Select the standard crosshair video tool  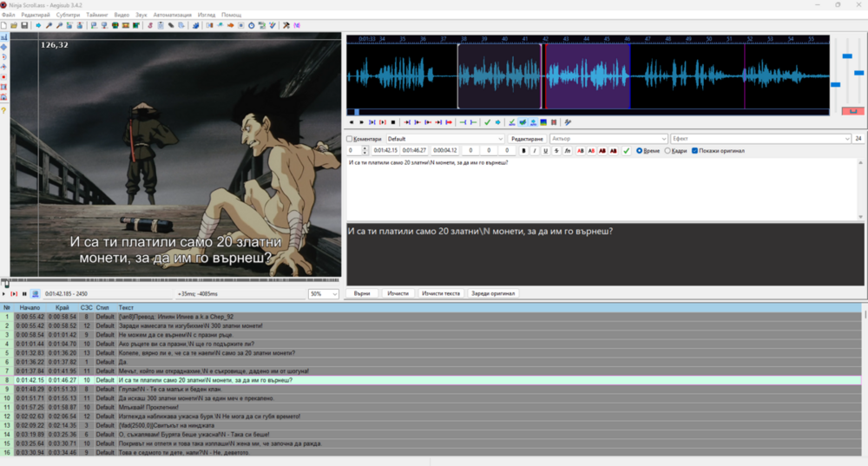pos(3,37)
